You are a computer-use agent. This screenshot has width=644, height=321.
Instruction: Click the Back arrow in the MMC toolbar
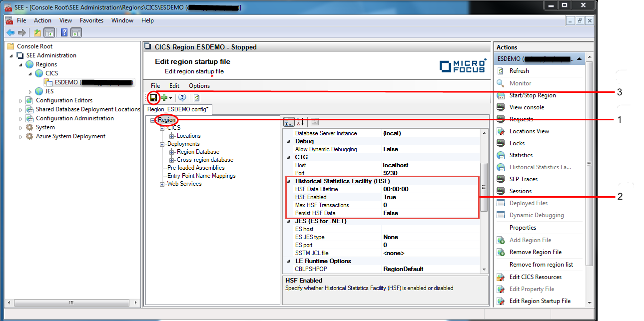pyautogui.click(x=10, y=33)
